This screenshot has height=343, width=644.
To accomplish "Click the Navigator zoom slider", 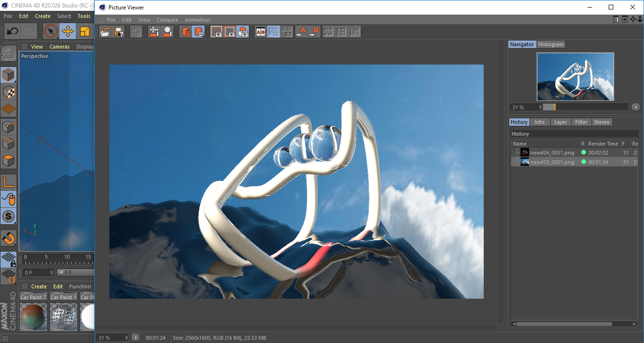I will [x=585, y=107].
